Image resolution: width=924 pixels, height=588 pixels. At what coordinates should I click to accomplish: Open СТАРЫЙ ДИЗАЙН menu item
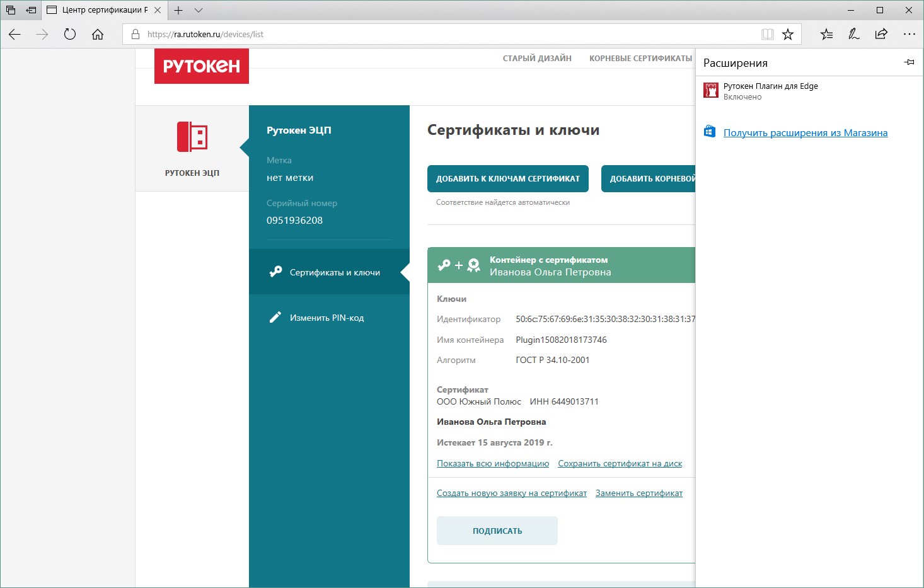pyautogui.click(x=537, y=58)
